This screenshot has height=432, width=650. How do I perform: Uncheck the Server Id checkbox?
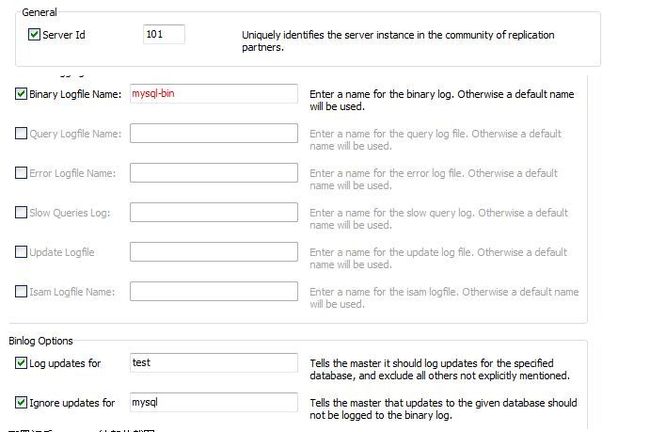[x=34, y=34]
